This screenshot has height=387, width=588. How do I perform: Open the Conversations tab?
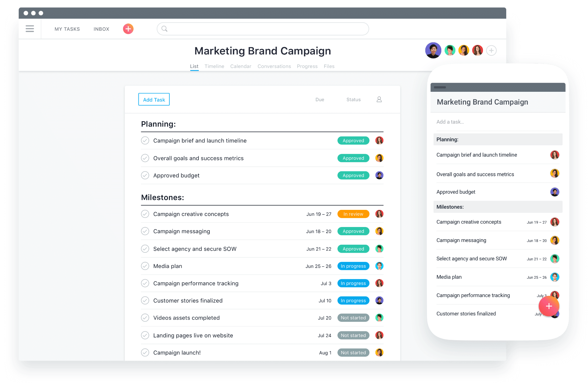[274, 66]
